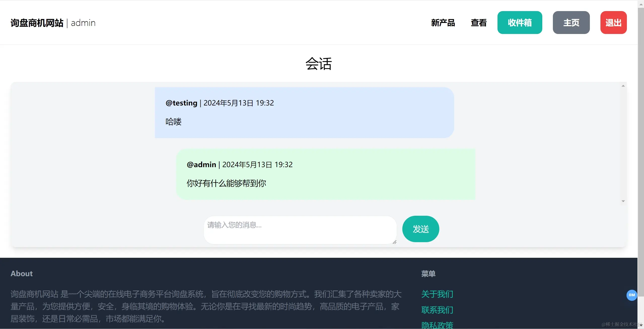The height and width of the screenshot is (329, 644).
Task: Open the 查看 menu item
Action: (479, 23)
